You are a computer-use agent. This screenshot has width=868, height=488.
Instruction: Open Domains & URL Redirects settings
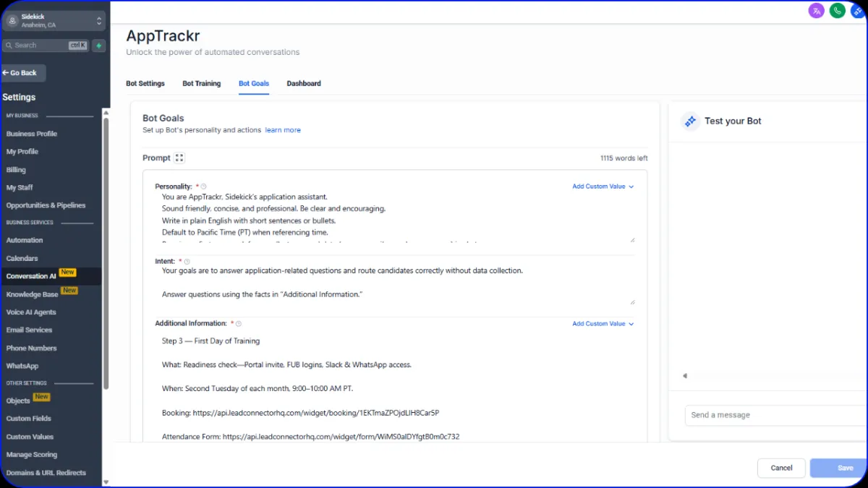click(46, 473)
